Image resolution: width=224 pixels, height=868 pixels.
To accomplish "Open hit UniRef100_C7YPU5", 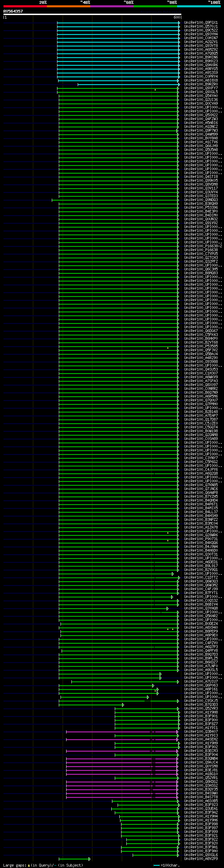I will click(x=201, y=254).
